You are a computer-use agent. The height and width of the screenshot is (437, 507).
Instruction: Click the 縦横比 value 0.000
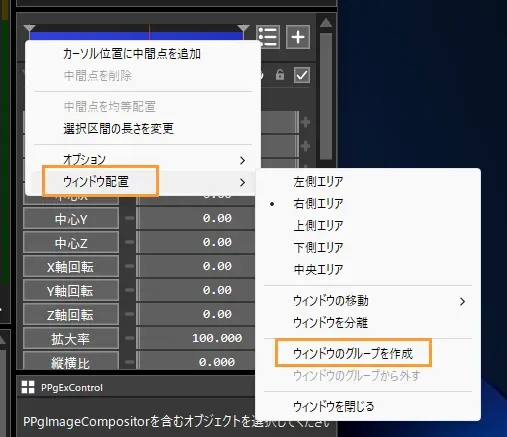point(217,362)
